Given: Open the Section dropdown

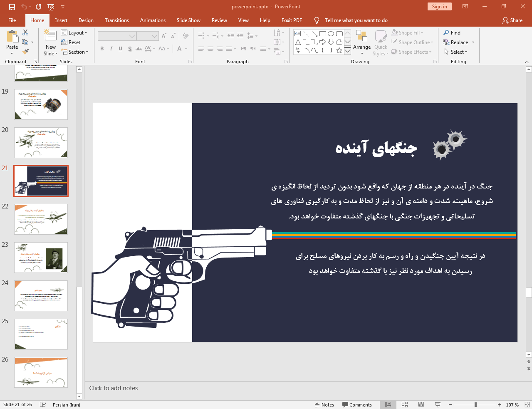Looking at the screenshot, I should click(x=75, y=52).
